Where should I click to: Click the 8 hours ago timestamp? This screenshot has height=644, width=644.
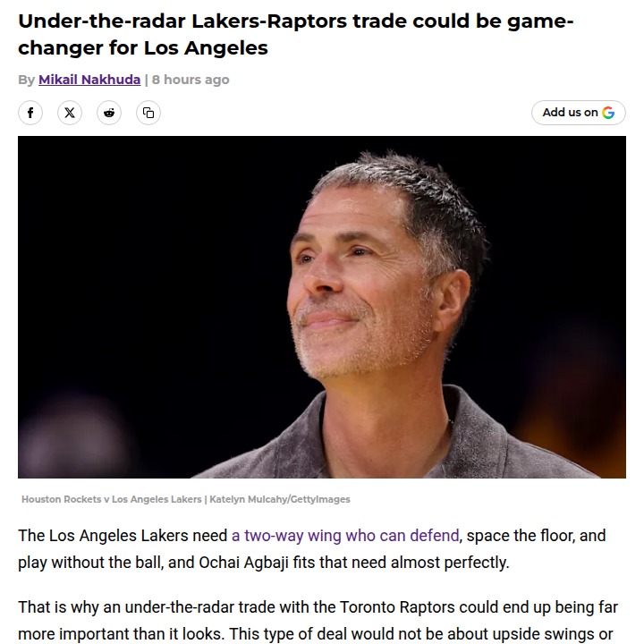(x=191, y=80)
